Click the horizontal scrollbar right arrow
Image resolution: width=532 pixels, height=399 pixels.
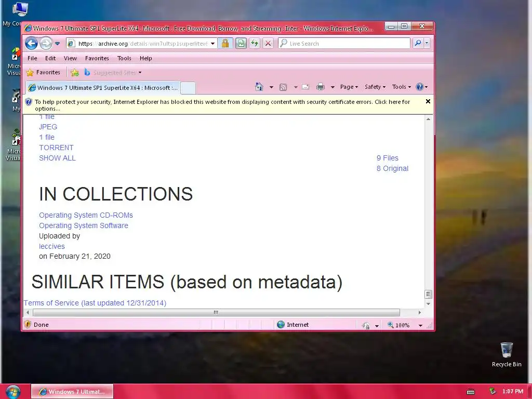420,312
